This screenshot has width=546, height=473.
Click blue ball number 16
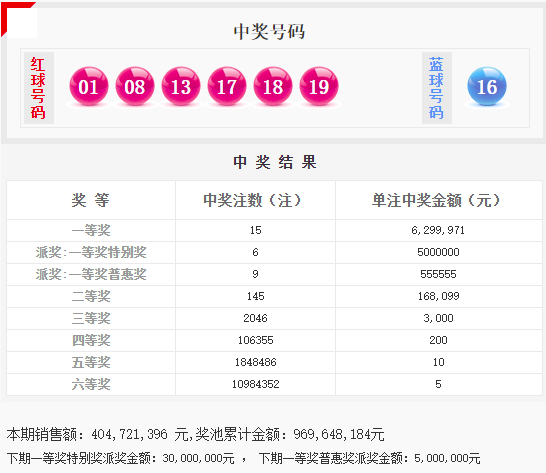click(x=487, y=86)
